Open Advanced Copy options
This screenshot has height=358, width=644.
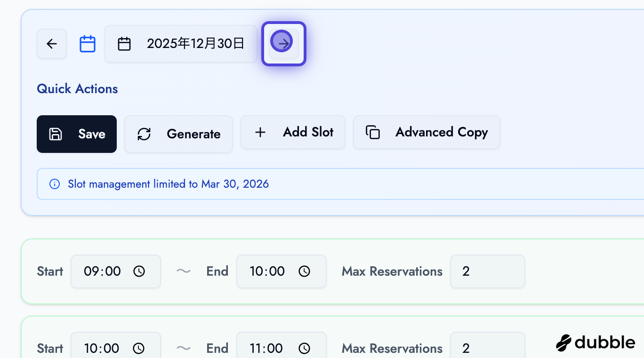point(427,133)
